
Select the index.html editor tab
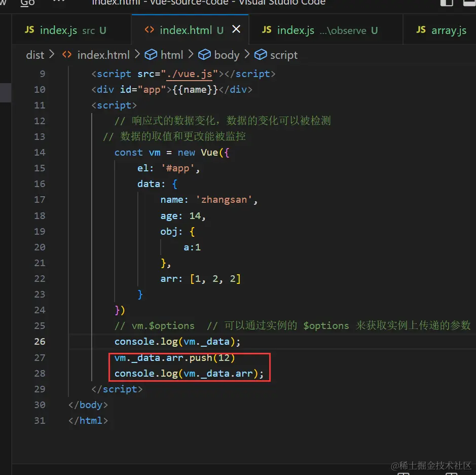(x=190, y=30)
